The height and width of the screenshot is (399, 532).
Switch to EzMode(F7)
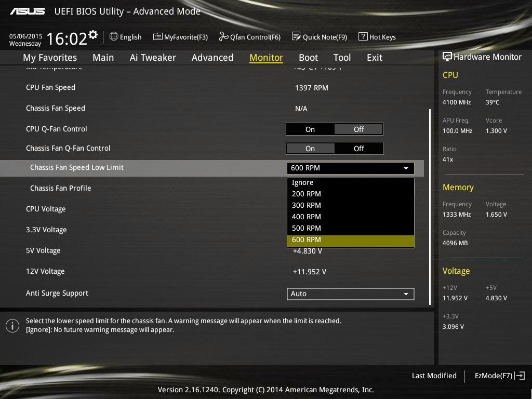tap(500, 376)
